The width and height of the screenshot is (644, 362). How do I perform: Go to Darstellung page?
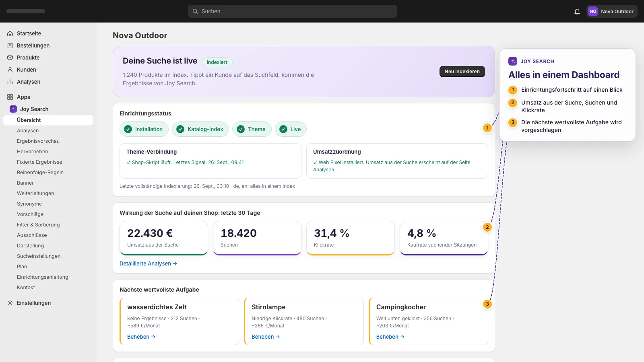click(x=48, y=246)
